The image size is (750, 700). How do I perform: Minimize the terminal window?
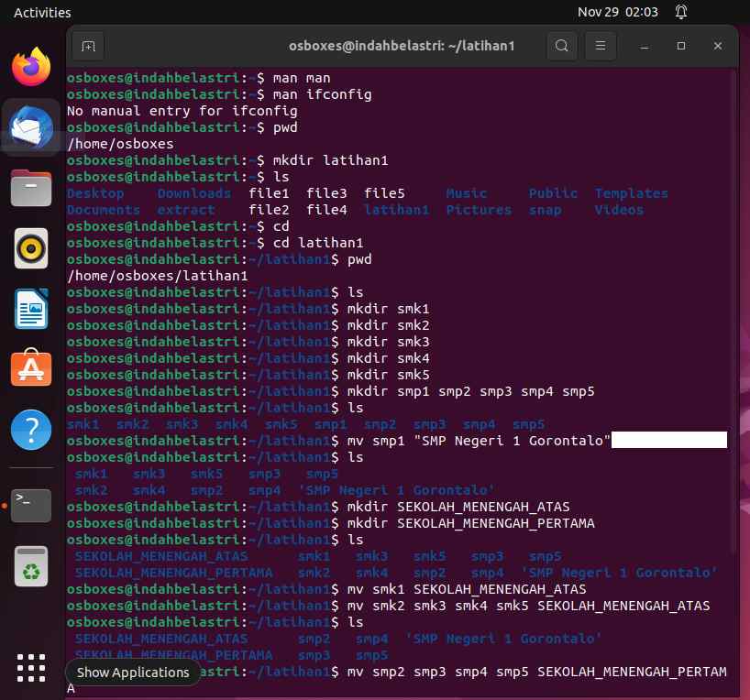645,46
